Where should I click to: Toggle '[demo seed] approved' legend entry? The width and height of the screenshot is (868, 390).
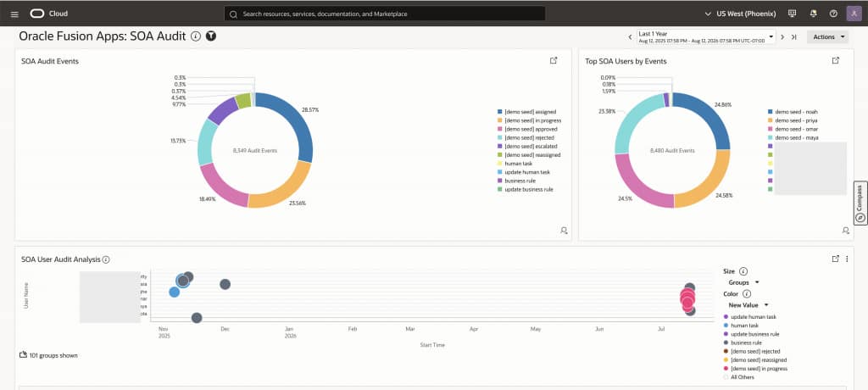click(527, 129)
